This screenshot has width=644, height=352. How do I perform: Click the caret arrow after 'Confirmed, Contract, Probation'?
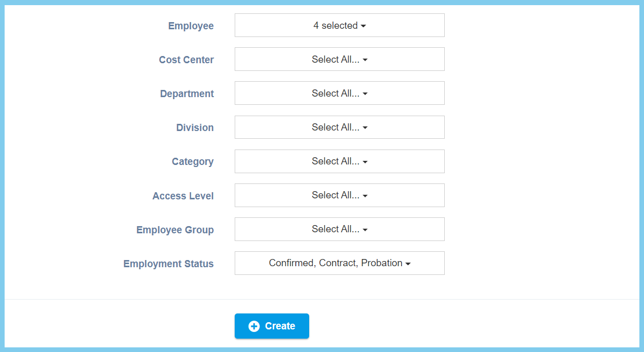[408, 264]
